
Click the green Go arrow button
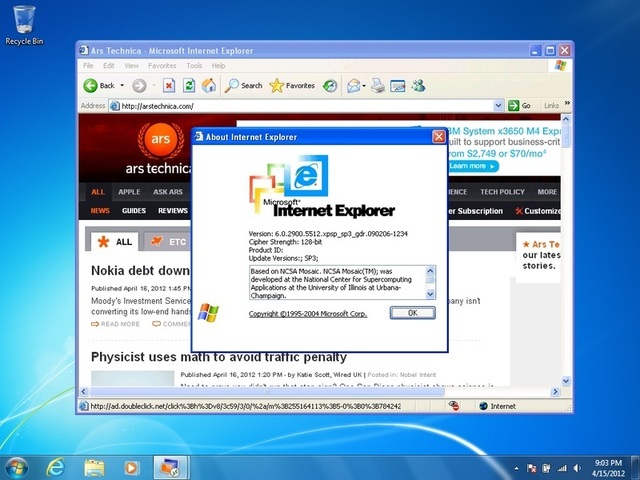click(x=513, y=106)
